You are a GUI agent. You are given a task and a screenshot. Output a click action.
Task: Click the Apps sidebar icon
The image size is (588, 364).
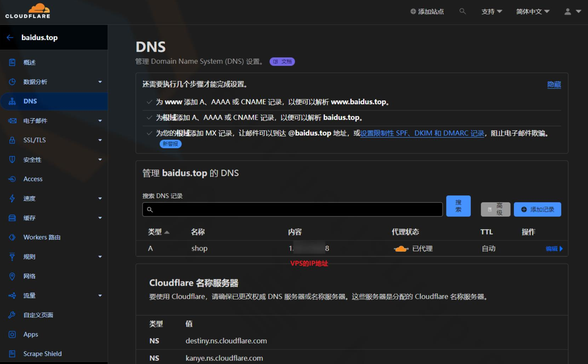click(x=12, y=334)
